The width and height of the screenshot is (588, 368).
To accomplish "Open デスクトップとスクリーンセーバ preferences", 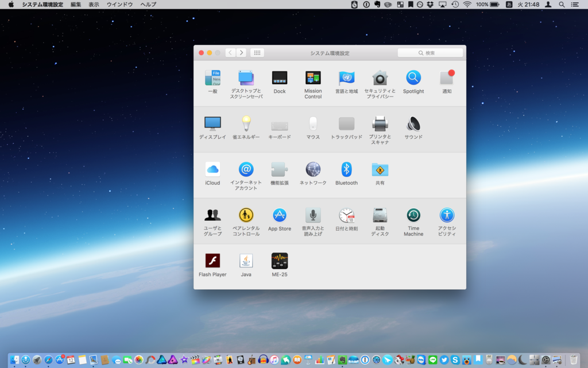I will [246, 85].
